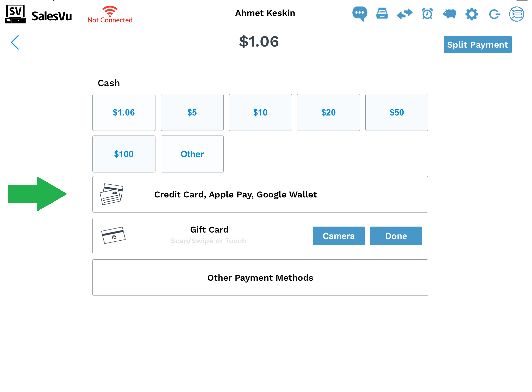Open the round list menu icon
532x392 pixels.
pos(517,14)
